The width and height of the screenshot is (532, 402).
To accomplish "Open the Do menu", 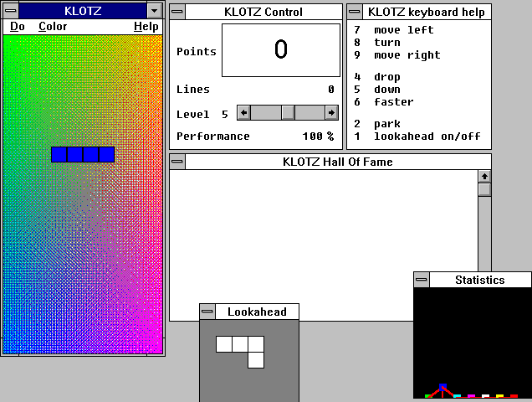I will pyautogui.click(x=18, y=27).
